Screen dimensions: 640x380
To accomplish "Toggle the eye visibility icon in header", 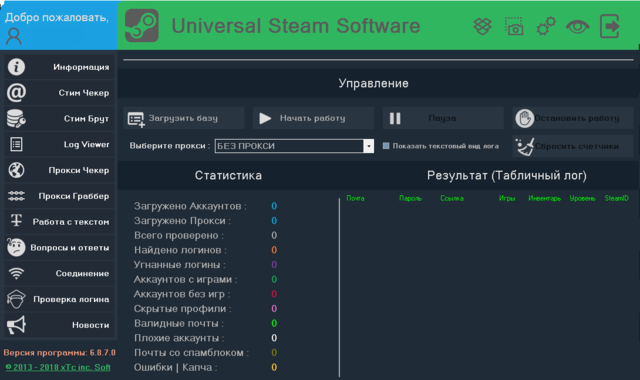I will [578, 27].
